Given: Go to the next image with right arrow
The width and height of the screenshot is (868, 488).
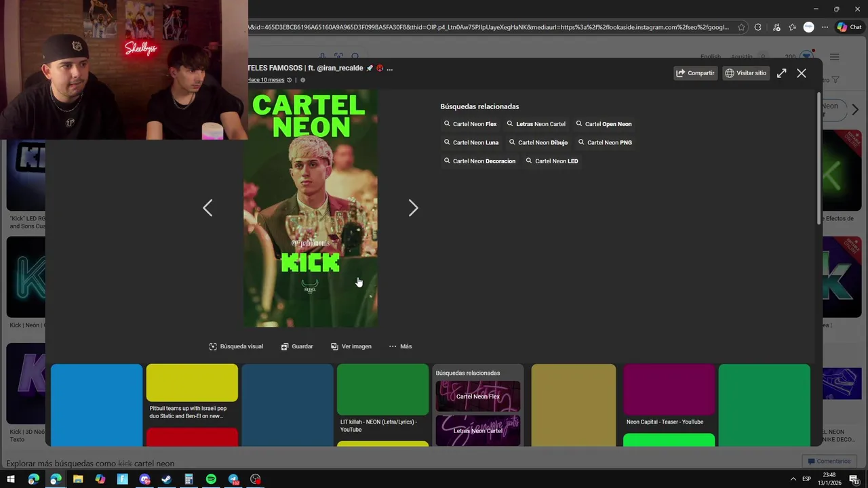Looking at the screenshot, I should pyautogui.click(x=413, y=208).
